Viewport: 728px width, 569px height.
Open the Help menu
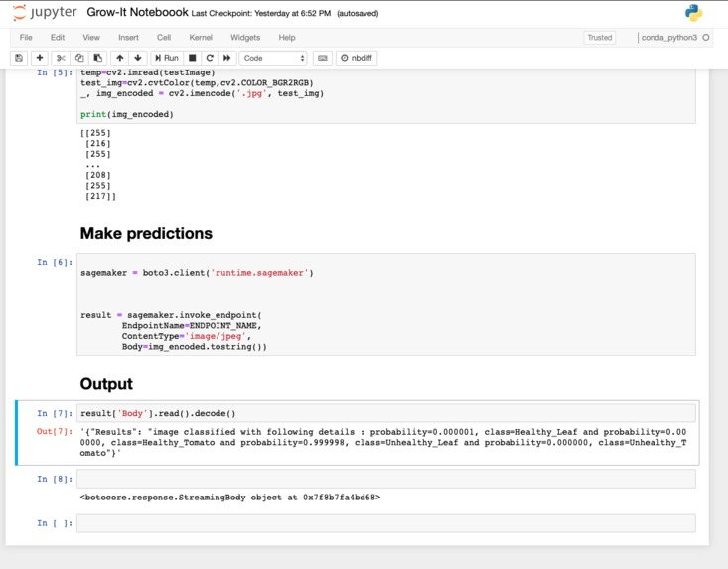(x=287, y=37)
